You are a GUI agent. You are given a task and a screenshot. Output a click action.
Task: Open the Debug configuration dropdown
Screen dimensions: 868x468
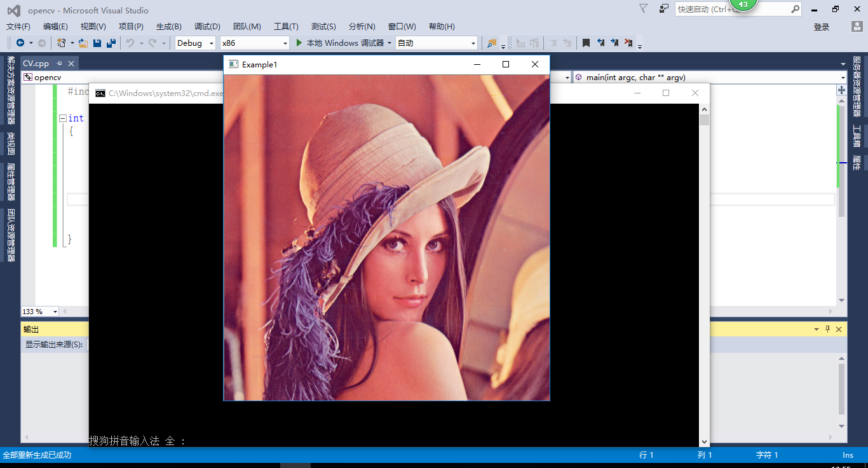(x=211, y=43)
